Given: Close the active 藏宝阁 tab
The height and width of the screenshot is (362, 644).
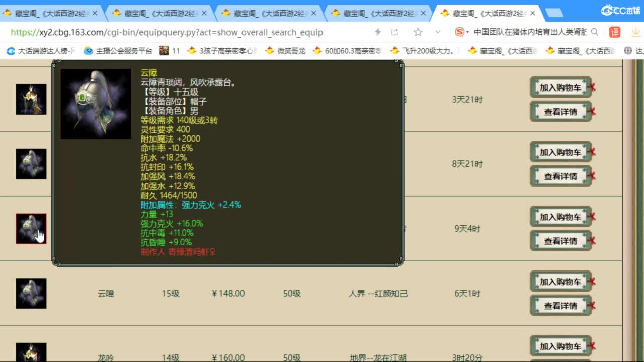Looking at the screenshot, I should [533, 13].
